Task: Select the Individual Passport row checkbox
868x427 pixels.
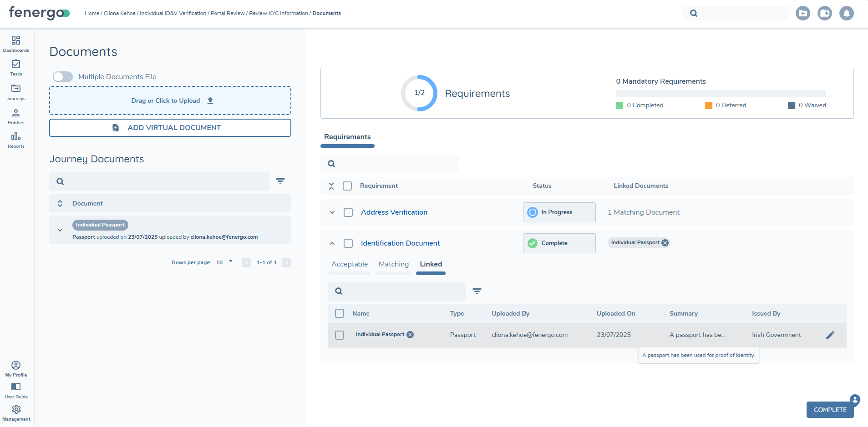Action: [x=340, y=335]
